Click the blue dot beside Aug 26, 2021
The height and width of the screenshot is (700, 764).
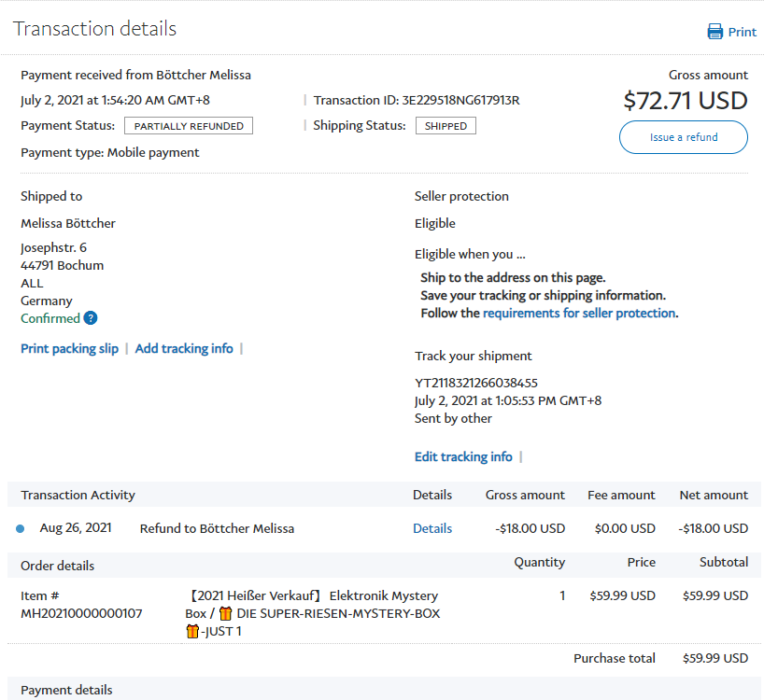coord(21,529)
